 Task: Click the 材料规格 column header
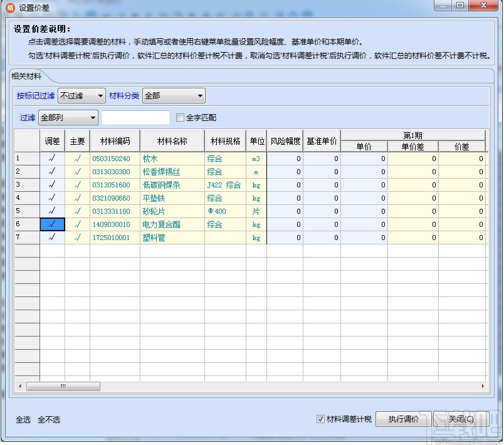point(225,141)
